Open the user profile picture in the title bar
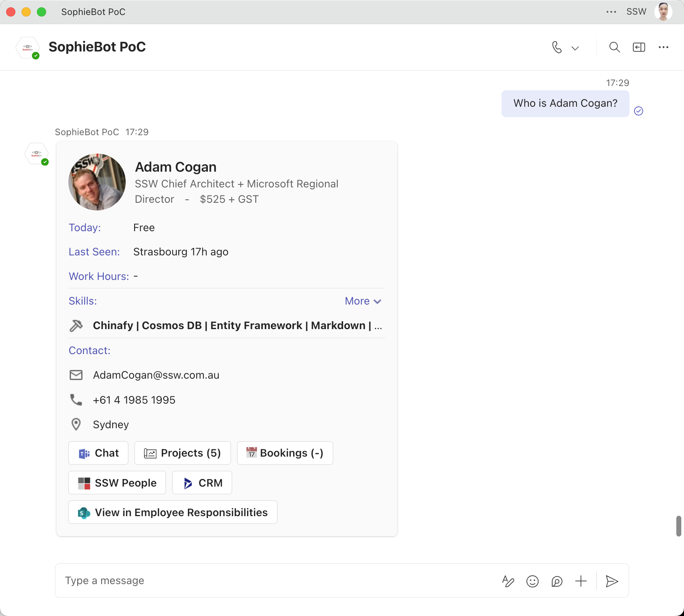 click(663, 12)
